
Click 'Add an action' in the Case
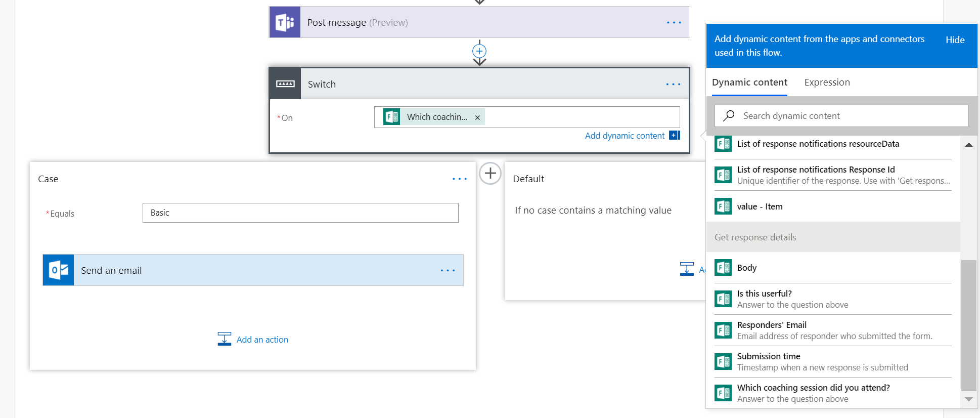[262, 340]
